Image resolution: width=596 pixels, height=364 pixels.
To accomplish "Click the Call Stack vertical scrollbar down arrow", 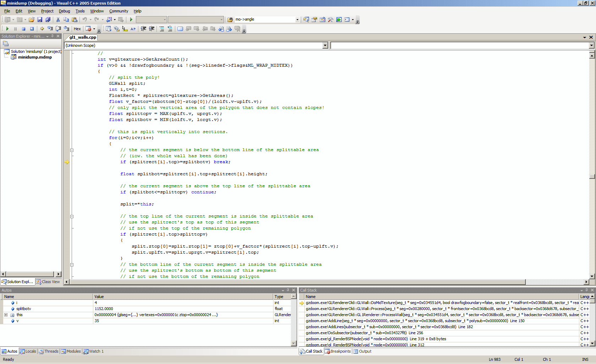I will [592, 344].
